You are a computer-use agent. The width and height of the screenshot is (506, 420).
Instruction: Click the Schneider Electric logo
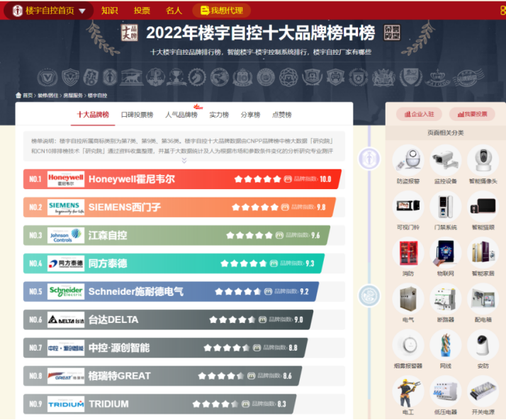coord(66,292)
